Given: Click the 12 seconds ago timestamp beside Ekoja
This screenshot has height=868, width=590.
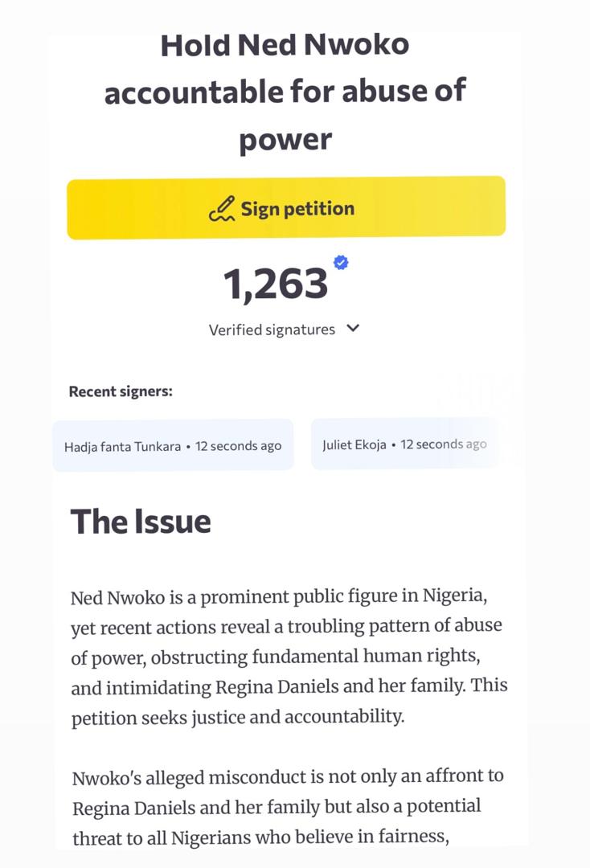Looking at the screenshot, I should (444, 444).
